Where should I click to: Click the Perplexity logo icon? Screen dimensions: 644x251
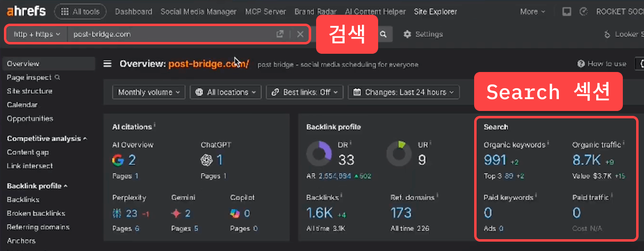117,214
